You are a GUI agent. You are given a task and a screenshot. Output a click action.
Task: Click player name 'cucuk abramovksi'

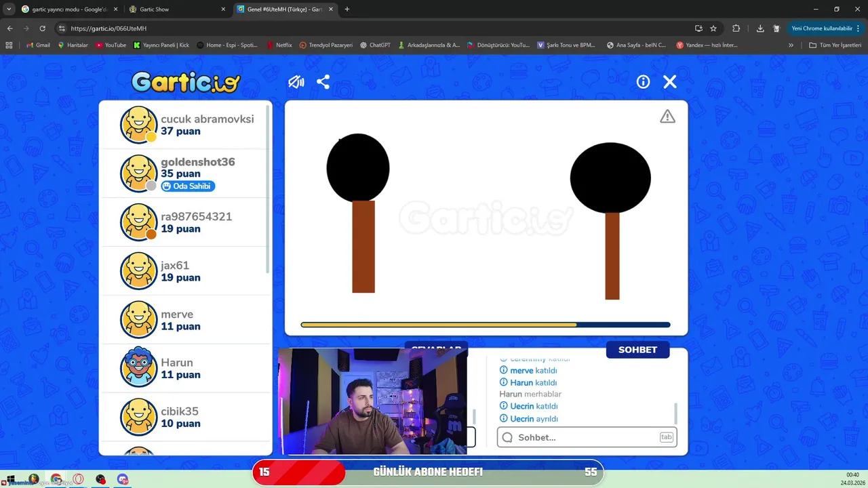point(208,119)
